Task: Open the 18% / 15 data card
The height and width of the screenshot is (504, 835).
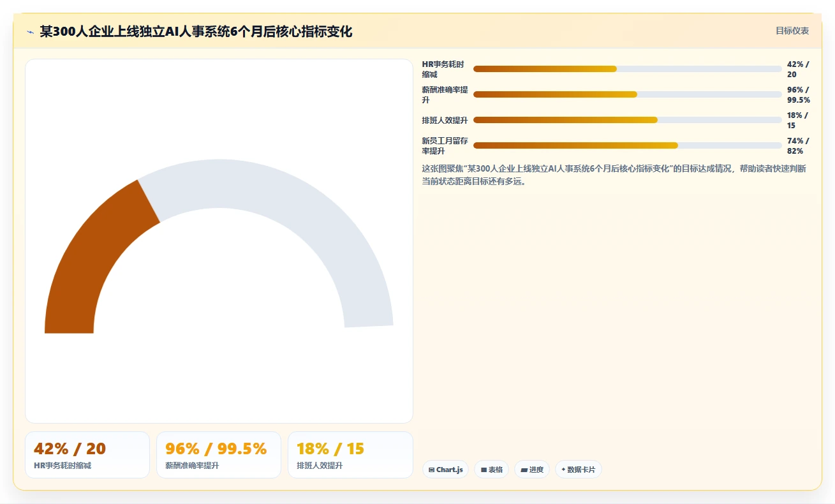Action: coord(350,455)
